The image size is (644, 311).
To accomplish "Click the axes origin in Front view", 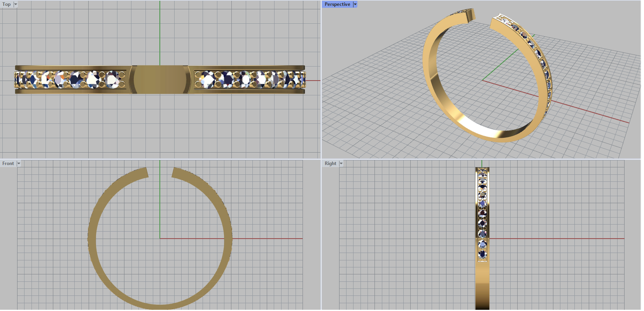I will pyautogui.click(x=160, y=238).
